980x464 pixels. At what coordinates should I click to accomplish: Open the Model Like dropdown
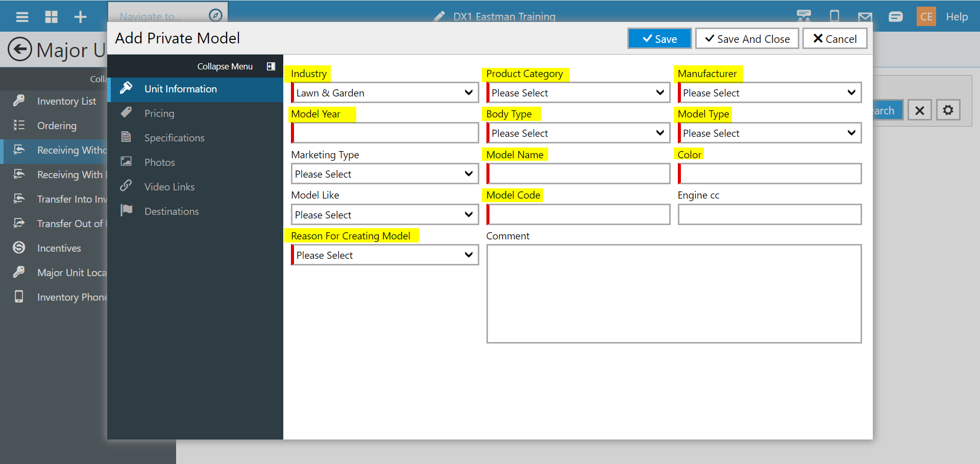point(385,215)
